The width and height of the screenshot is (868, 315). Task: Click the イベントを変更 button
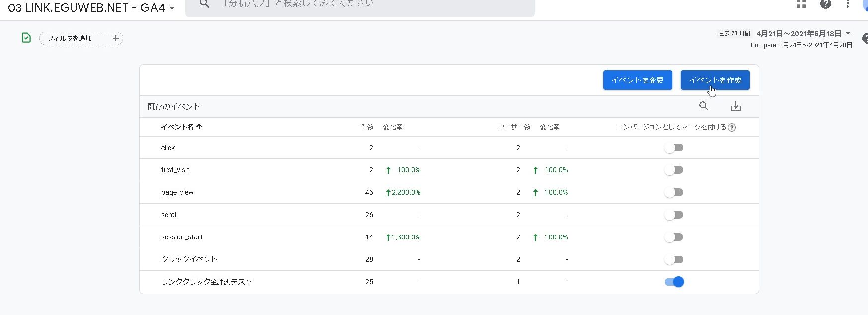tap(637, 80)
